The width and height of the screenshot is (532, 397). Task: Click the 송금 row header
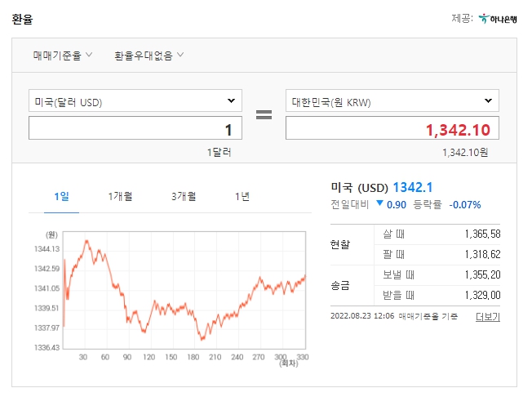340,285
